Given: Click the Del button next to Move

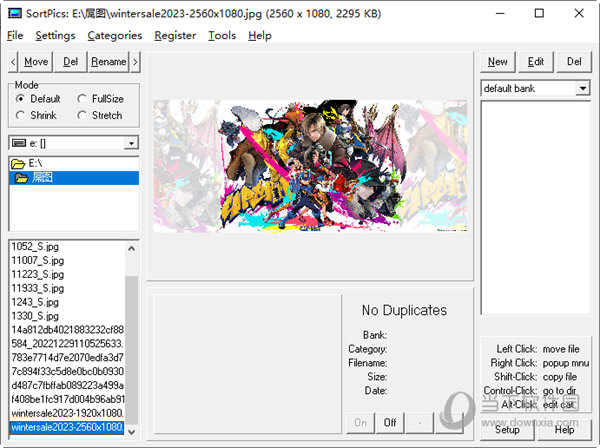Looking at the screenshot, I should click(70, 62).
